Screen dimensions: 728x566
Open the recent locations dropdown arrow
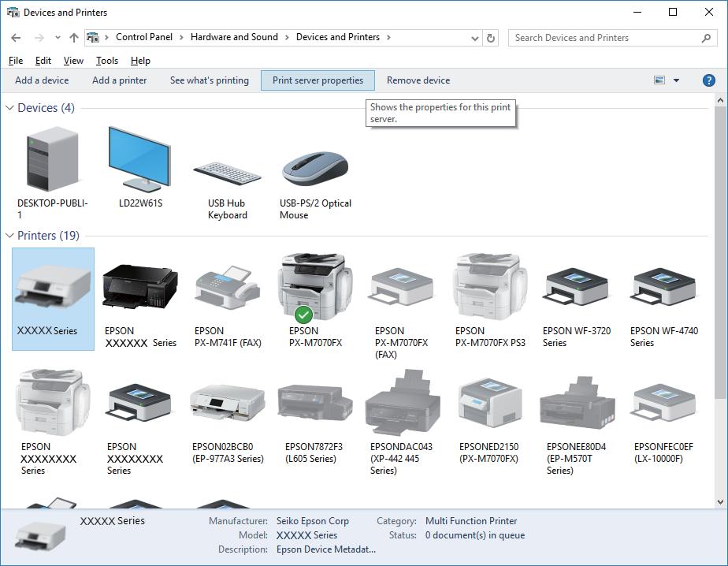pyautogui.click(x=58, y=38)
